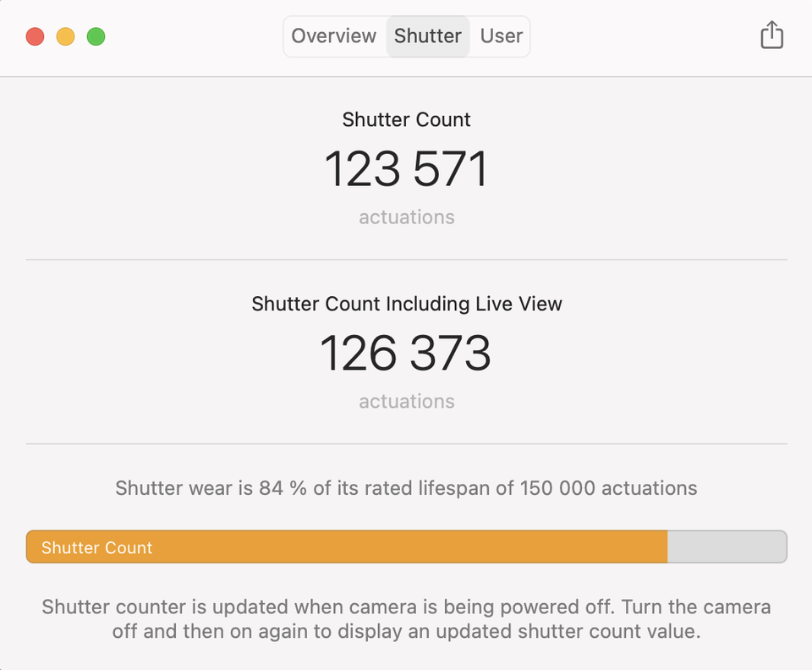This screenshot has width=812, height=670.
Task: Click the 'Shutter Count Including Live View' heading
Action: pyautogui.click(x=406, y=305)
